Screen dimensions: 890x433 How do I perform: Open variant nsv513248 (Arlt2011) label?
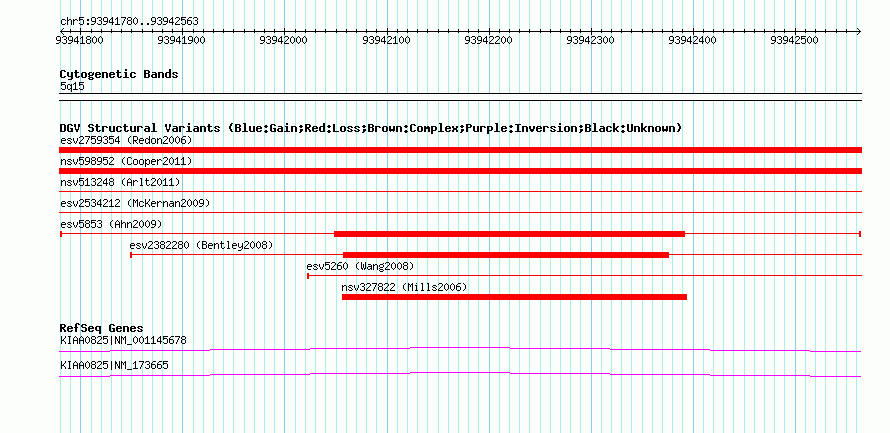click(x=120, y=182)
